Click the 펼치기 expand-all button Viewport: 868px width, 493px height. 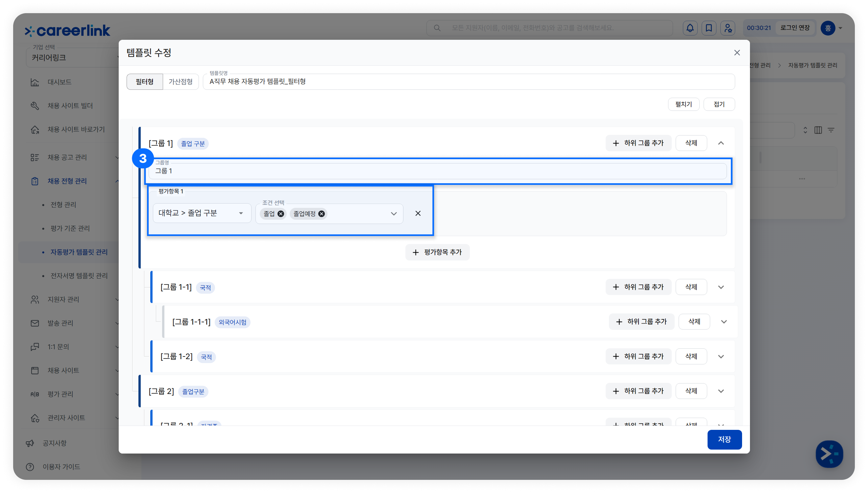click(683, 104)
